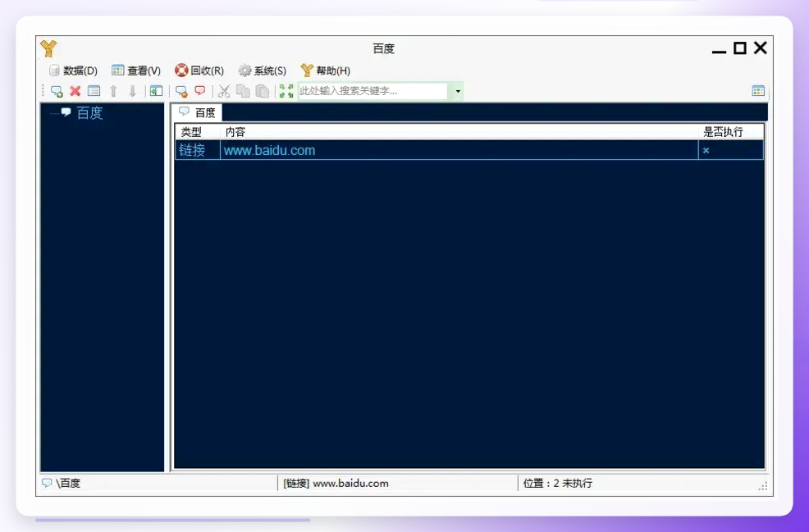Click the \百度 path in status bar
Screen dimensions: 809x532
68,484
